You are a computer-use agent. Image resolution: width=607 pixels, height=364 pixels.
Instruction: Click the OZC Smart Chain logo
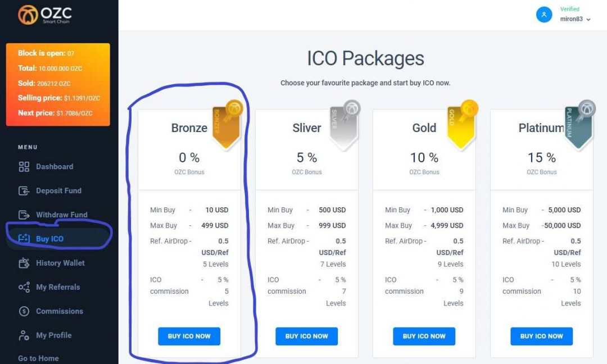[45, 15]
